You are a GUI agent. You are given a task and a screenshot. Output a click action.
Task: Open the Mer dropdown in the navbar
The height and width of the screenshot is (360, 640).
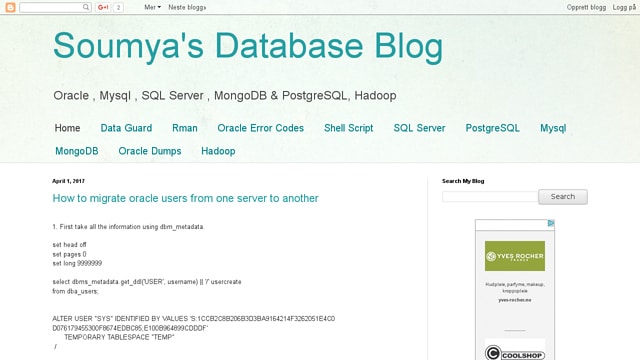152,7
